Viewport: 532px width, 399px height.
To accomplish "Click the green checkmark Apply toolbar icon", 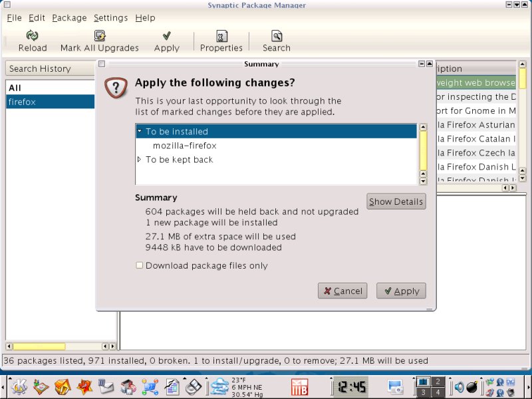I will 167,36.
